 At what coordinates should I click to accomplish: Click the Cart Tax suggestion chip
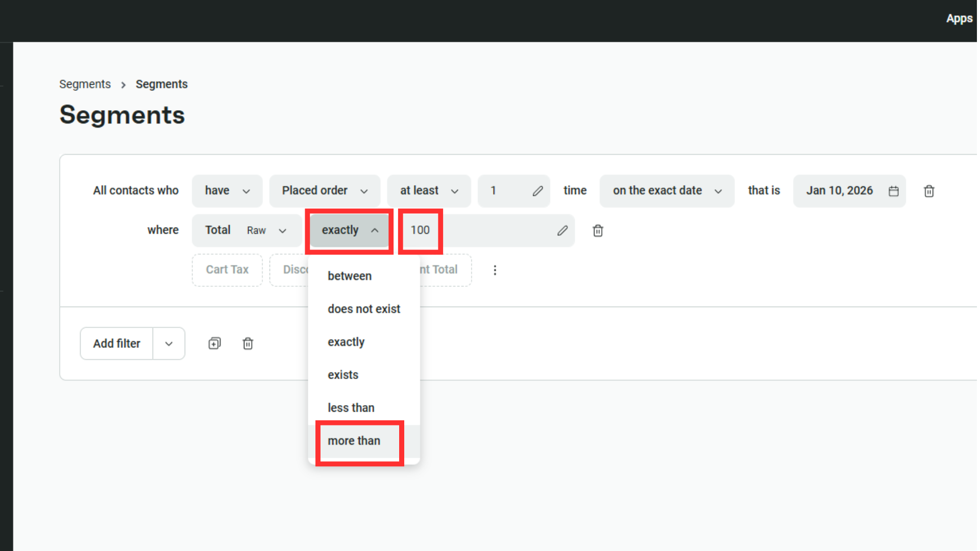[227, 270]
